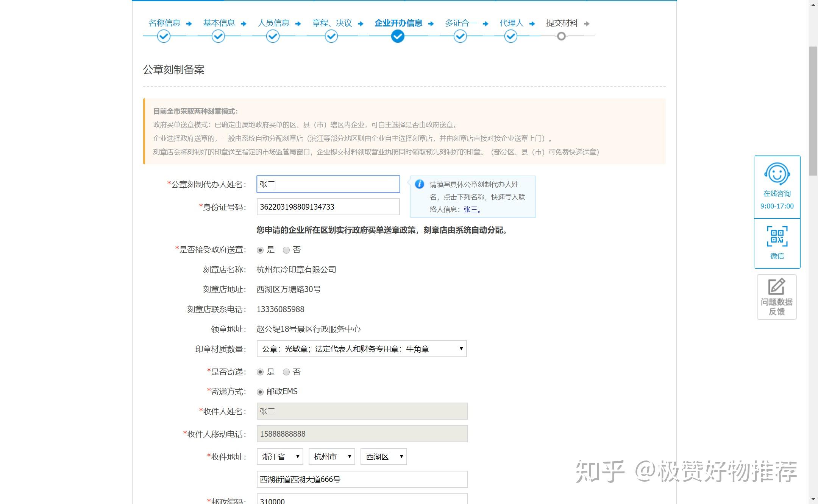Click 在线咨询 text link
818x504 pixels.
click(777, 194)
